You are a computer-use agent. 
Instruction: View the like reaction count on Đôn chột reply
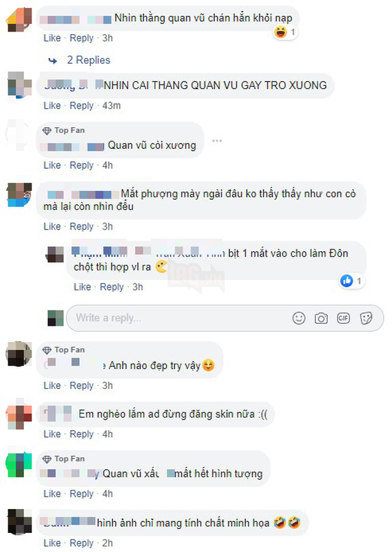(352, 281)
